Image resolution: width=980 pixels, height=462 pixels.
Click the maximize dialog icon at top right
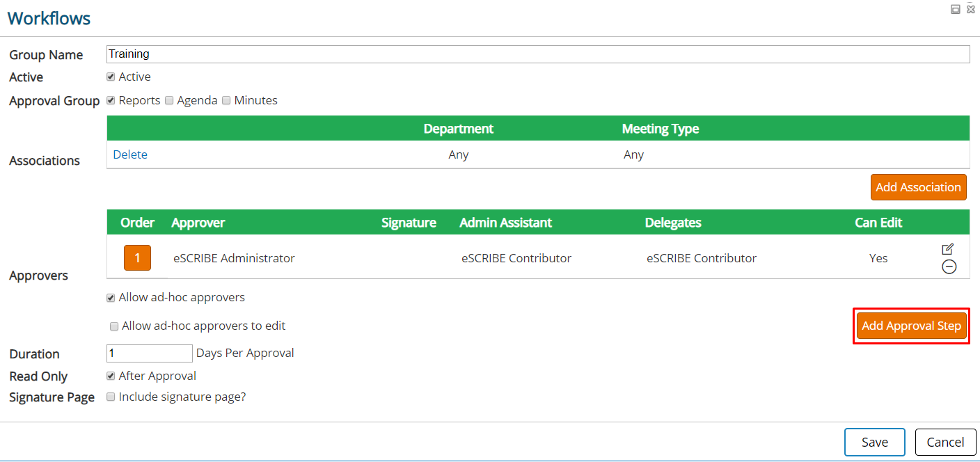pyautogui.click(x=956, y=9)
